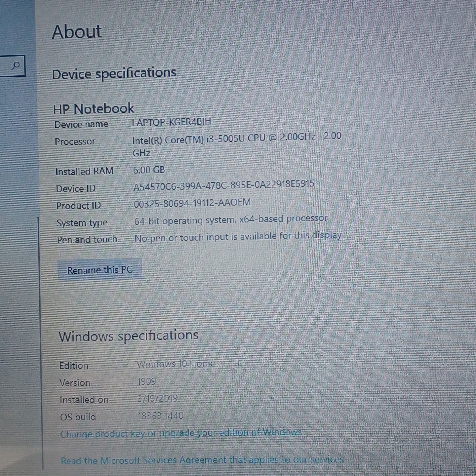Click the Device name label

pyautogui.click(x=81, y=124)
